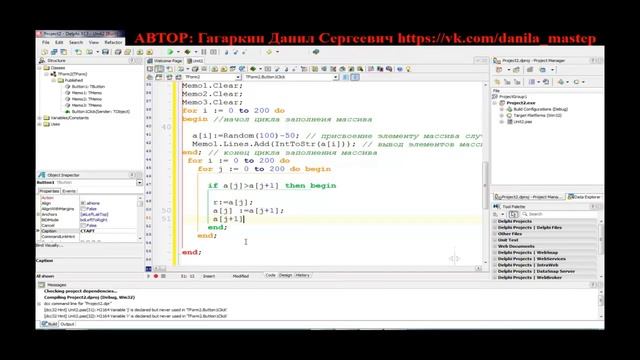Image resolution: width=640 pixels, height=360 pixels.
Task: Click the first icon in the Project Manager toolbar
Action: (x=499, y=70)
